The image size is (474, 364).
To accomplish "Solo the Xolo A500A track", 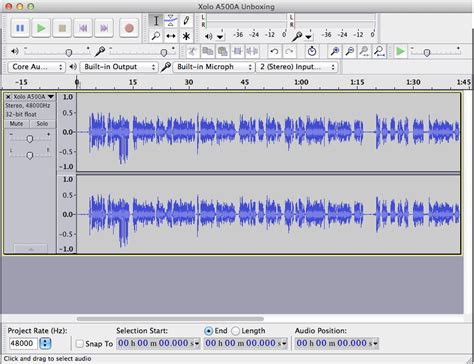I will pyautogui.click(x=42, y=124).
